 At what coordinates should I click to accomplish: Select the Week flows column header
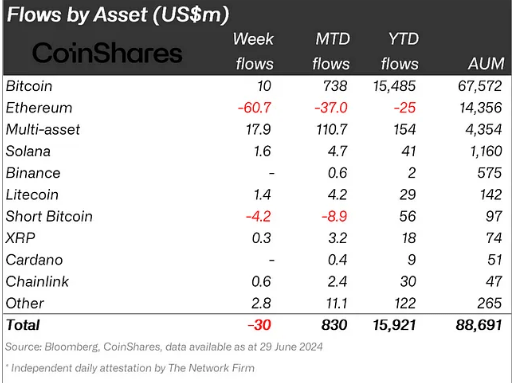(x=253, y=51)
